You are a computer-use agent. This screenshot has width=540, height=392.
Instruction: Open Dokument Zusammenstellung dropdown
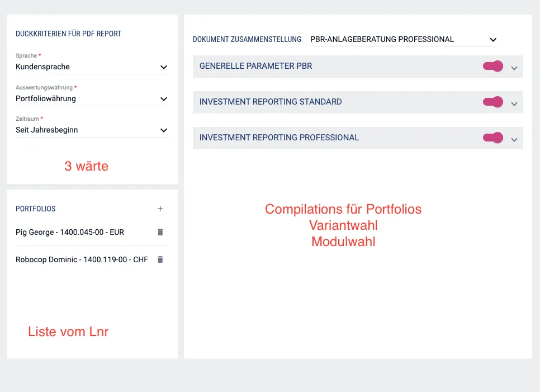404,40
